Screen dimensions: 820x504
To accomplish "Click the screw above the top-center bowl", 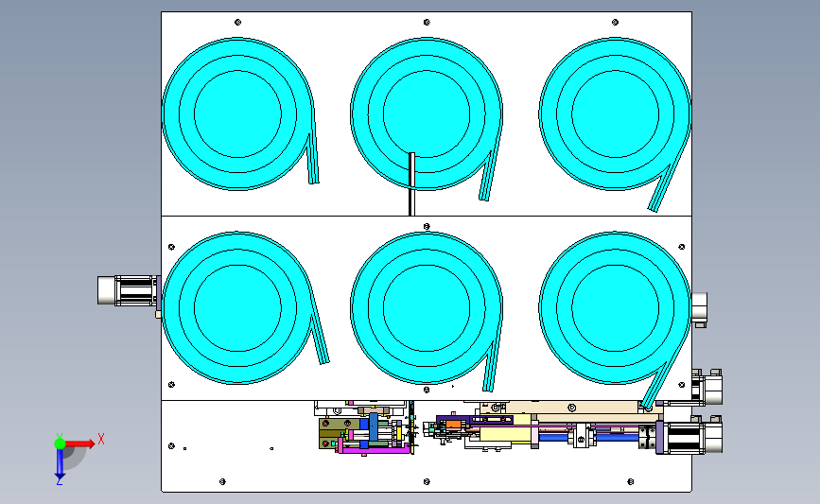I will pyautogui.click(x=427, y=22).
